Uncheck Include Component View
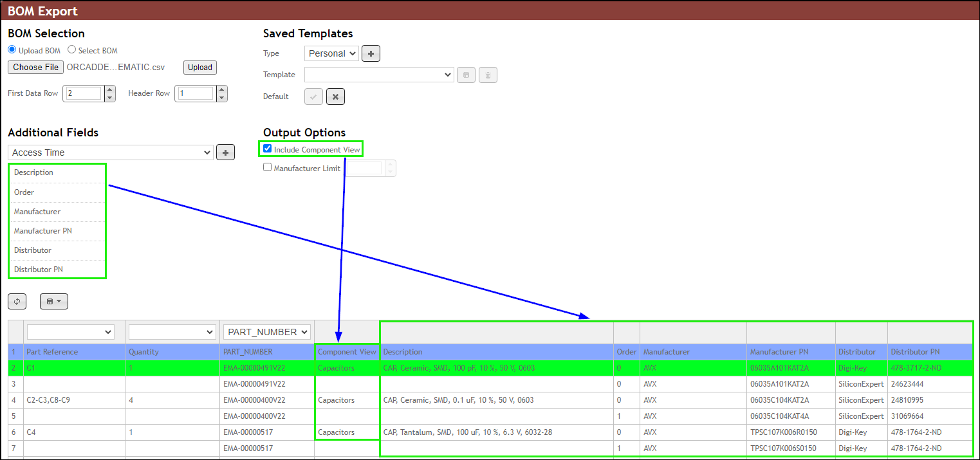This screenshot has width=980, height=460. (x=267, y=148)
